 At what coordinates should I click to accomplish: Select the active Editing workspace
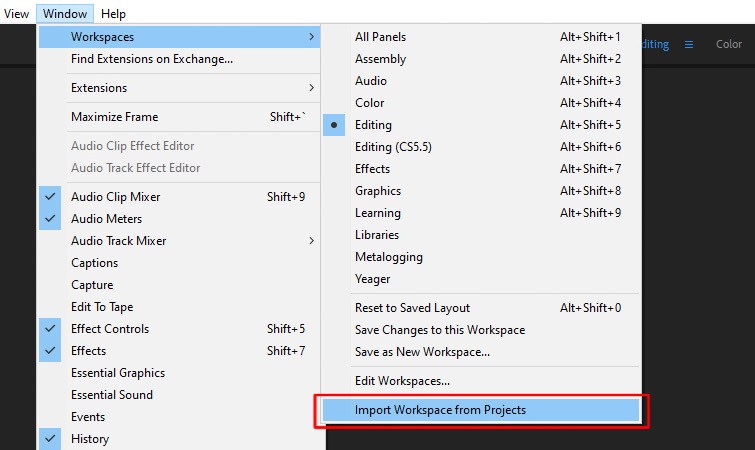[482, 125]
